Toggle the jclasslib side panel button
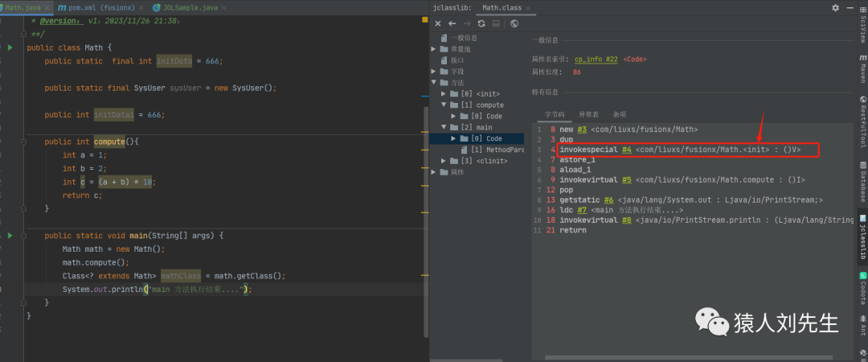868x362 pixels. pos(862,237)
